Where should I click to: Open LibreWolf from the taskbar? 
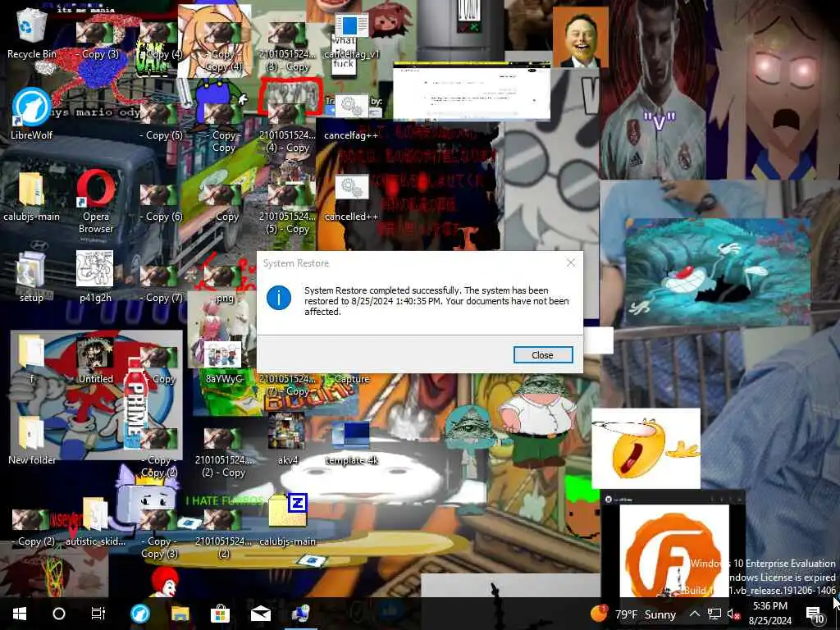pos(140,614)
